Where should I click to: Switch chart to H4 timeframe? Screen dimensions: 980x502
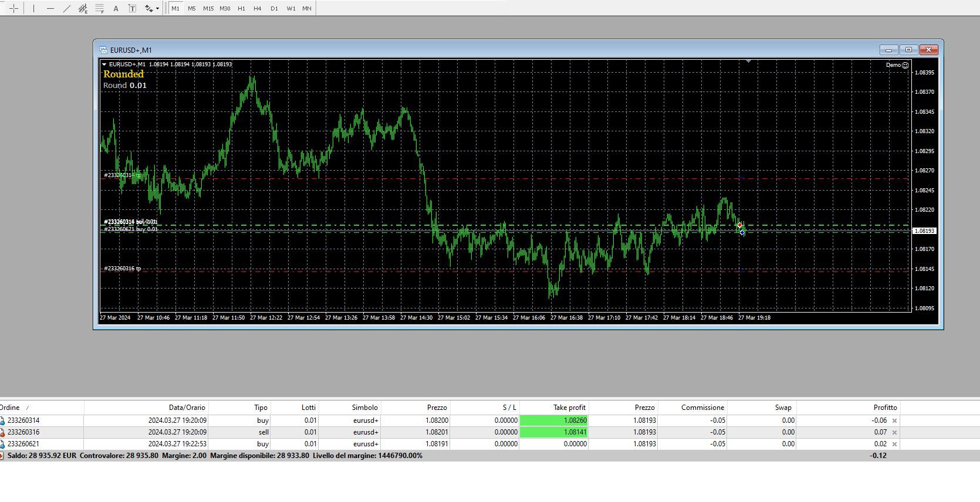coord(258,8)
